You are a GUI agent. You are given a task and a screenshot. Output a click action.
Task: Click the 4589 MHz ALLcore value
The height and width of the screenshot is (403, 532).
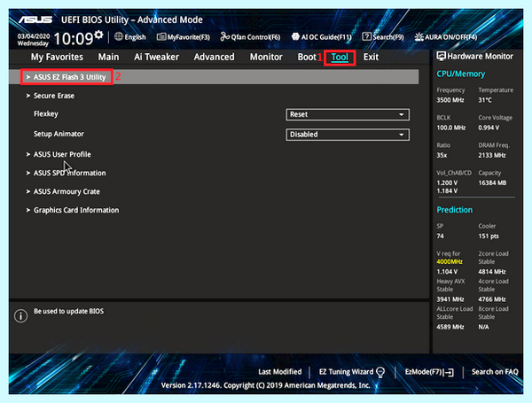tap(450, 327)
